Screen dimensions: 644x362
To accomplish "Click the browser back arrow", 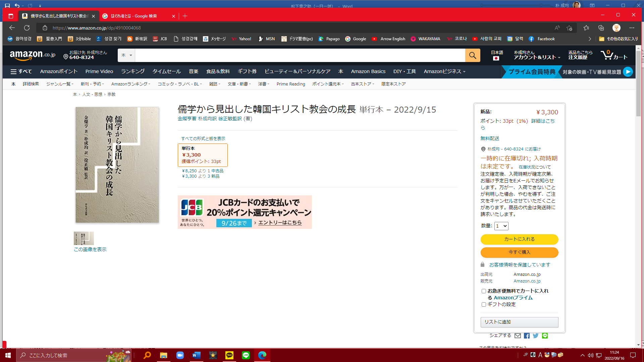I will (12, 28).
